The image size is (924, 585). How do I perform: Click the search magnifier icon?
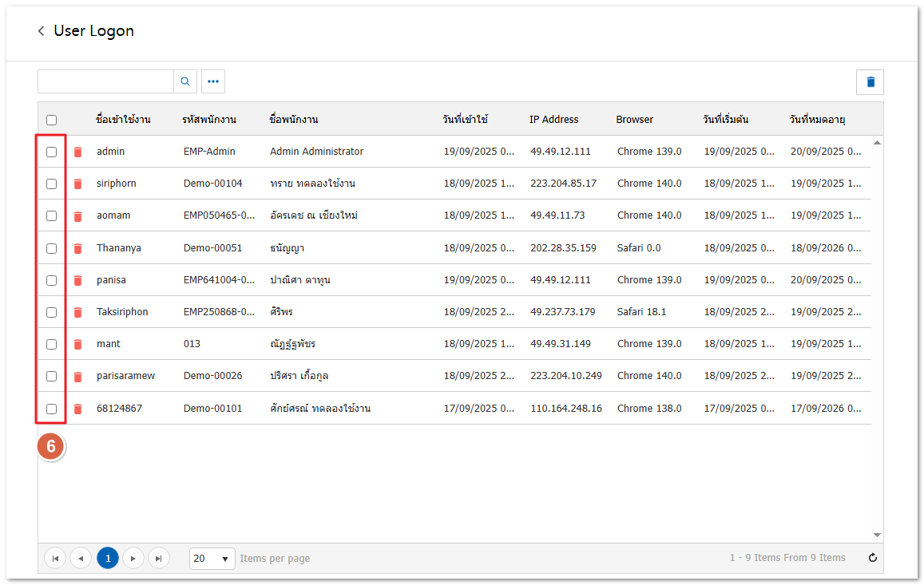[x=185, y=81]
